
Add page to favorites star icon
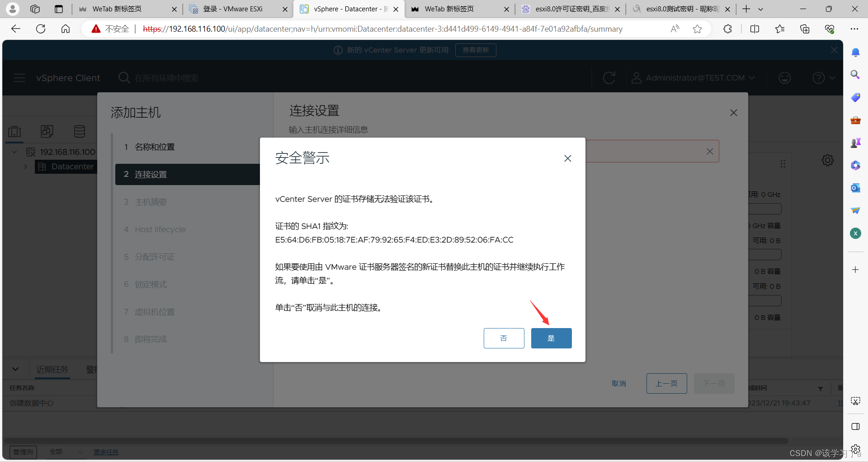(x=697, y=29)
